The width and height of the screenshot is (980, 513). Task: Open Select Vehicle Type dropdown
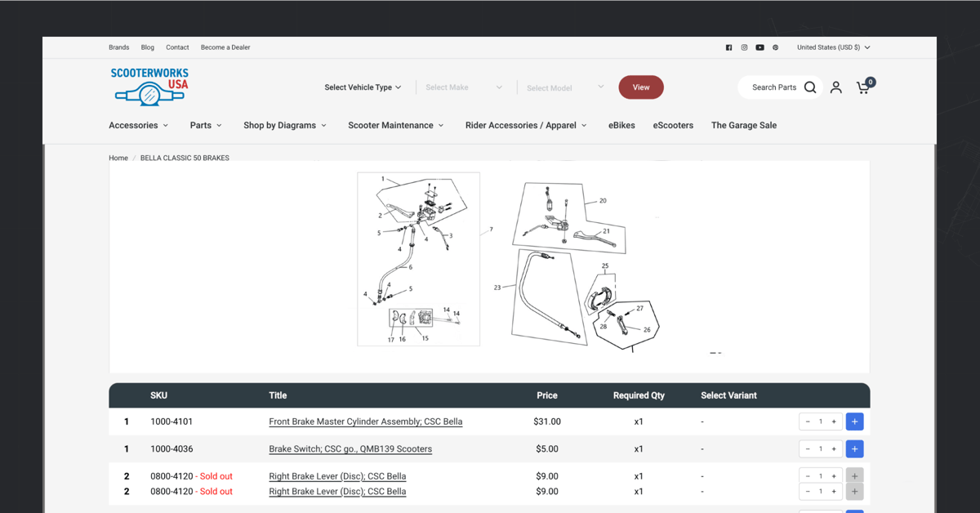[363, 87]
